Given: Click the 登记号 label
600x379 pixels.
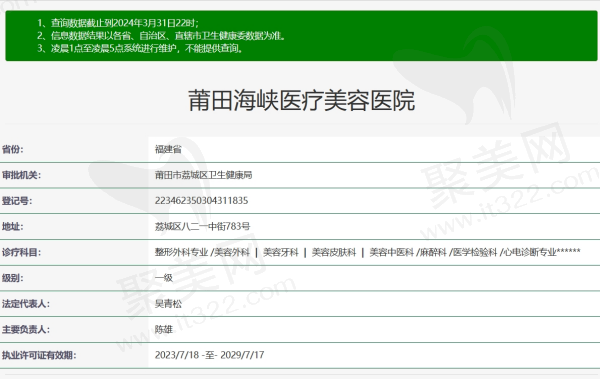Looking at the screenshot, I should [17, 201].
